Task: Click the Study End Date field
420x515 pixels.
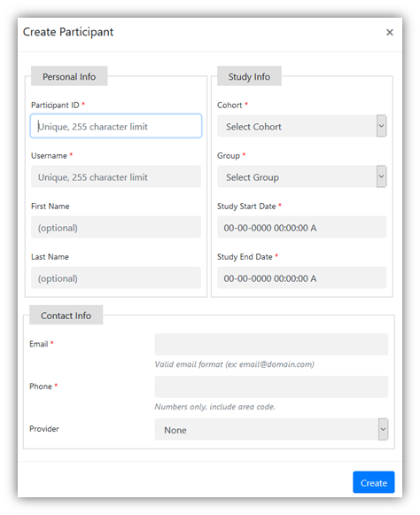Action: pos(301,277)
